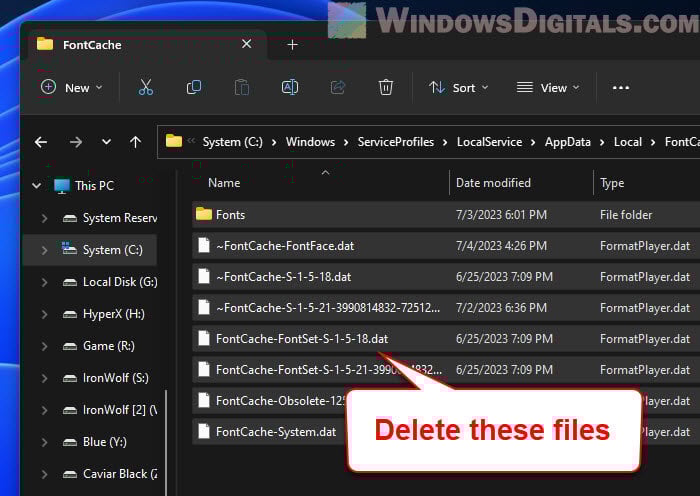Select ~FontCache-FontFace.dat file
Screen dimensions: 700x496
(446, 246)
